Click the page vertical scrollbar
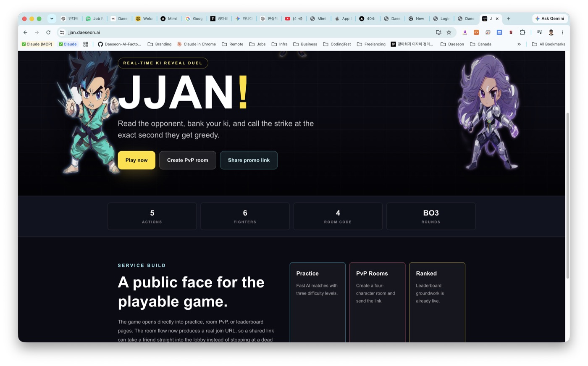Viewport: 588px width, 366px height. (567, 195)
